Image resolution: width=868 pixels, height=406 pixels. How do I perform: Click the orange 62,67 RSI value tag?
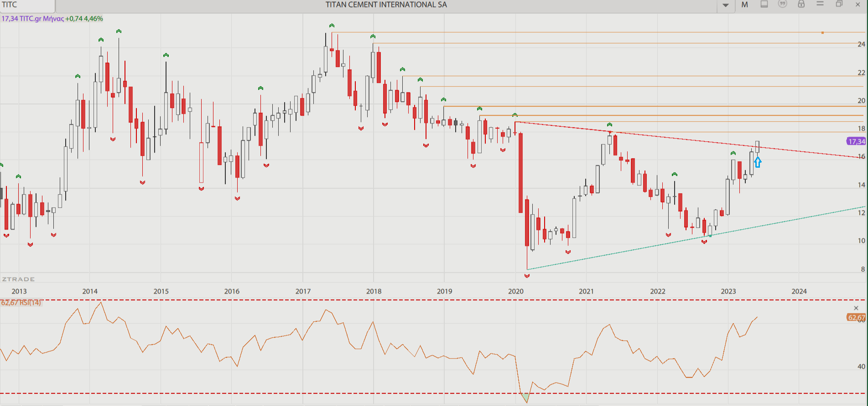coord(856,318)
